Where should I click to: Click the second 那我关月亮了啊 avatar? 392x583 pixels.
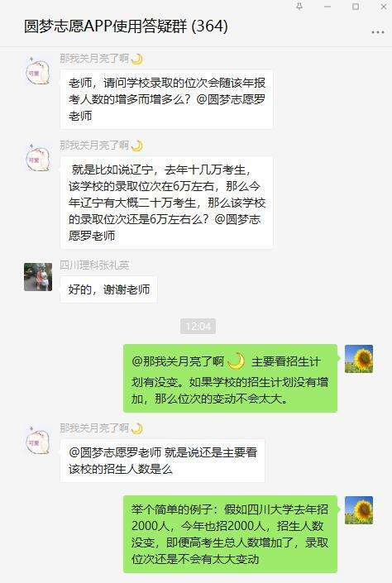coord(37,158)
